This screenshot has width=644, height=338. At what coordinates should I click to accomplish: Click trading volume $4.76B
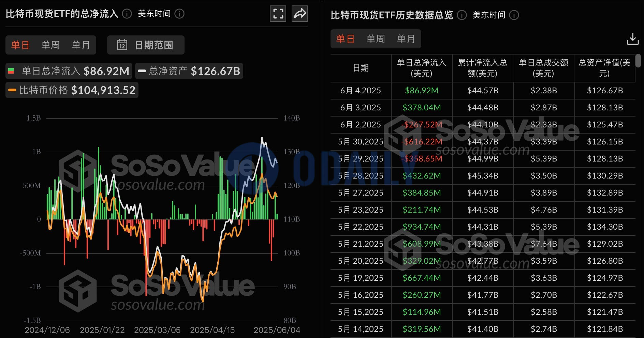click(x=544, y=210)
